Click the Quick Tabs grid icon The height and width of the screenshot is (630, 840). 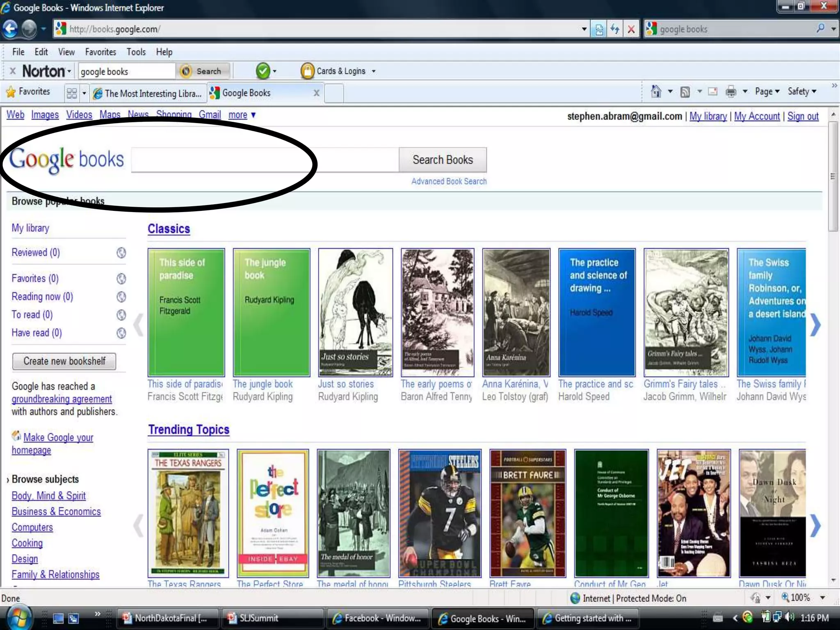click(x=72, y=94)
